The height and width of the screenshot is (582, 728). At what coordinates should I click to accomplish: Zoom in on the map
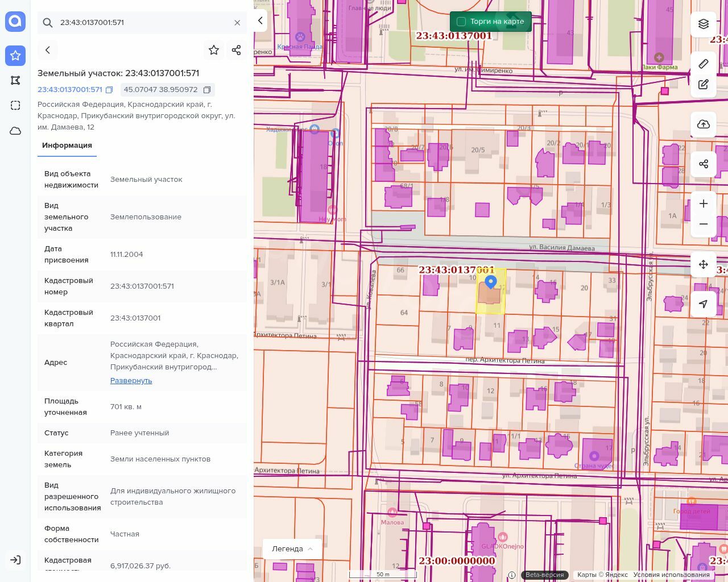pyautogui.click(x=704, y=203)
